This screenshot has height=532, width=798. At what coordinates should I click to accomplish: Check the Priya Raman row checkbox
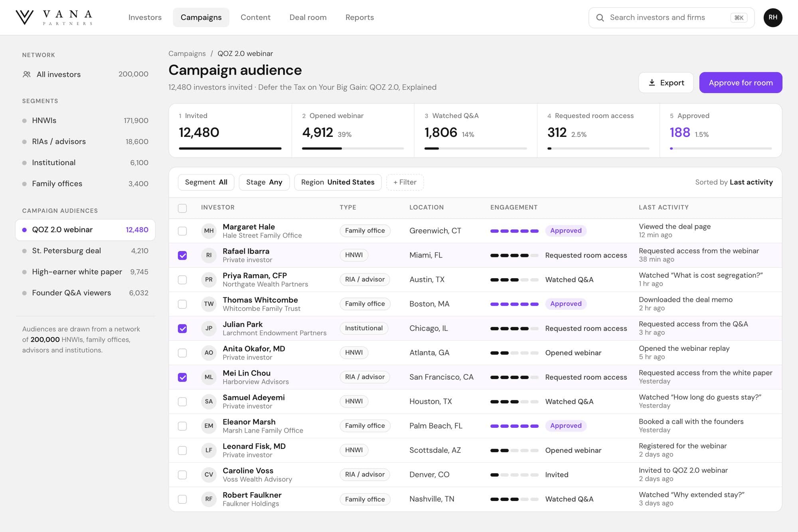click(182, 279)
